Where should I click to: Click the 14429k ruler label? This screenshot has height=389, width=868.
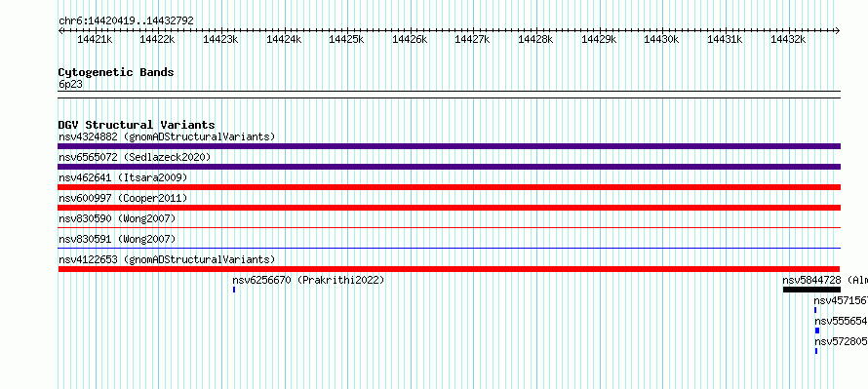point(599,39)
